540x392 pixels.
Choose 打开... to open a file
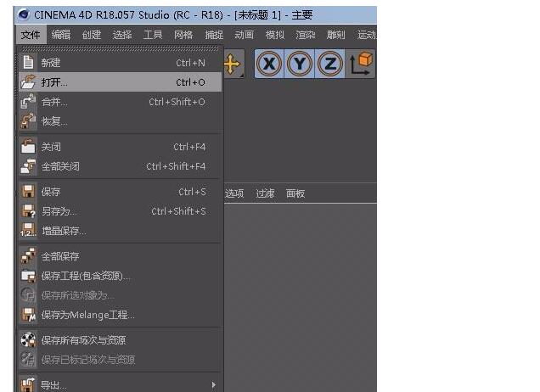pyautogui.click(x=121, y=82)
